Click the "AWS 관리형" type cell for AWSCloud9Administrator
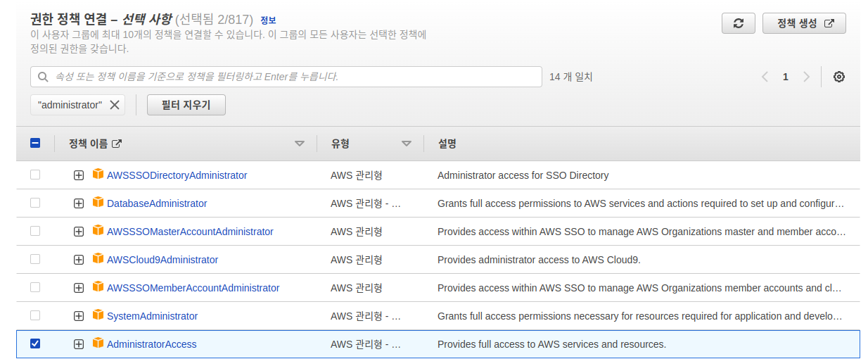This screenshot has width=868, height=359. point(357,260)
